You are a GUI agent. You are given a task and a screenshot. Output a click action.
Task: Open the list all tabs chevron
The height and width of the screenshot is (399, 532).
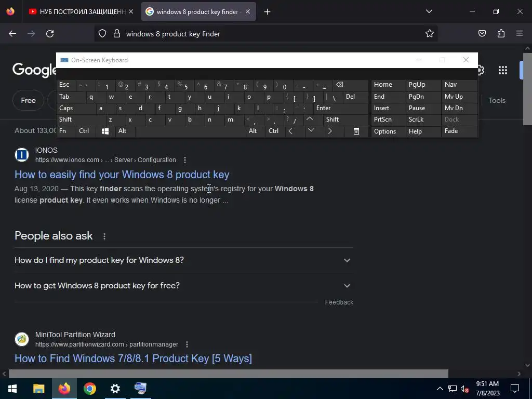point(429,11)
